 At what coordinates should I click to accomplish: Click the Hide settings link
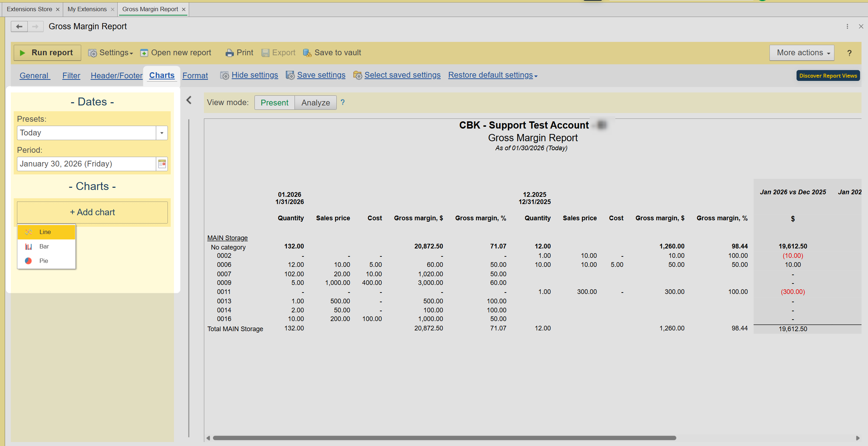tap(254, 75)
